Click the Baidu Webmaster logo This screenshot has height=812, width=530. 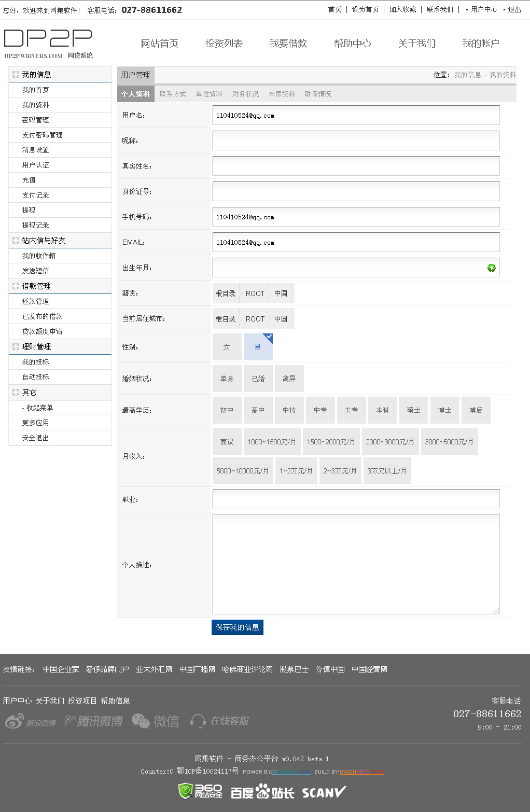262,792
